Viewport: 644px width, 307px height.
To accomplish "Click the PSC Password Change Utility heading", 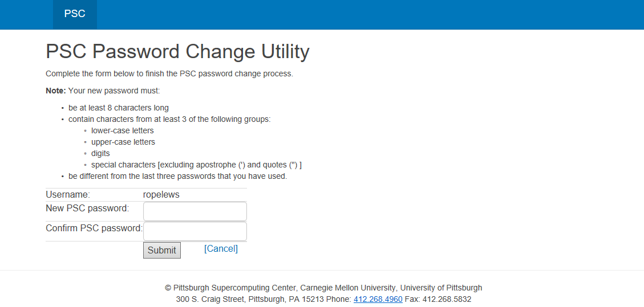I will [x=177, y=52].
